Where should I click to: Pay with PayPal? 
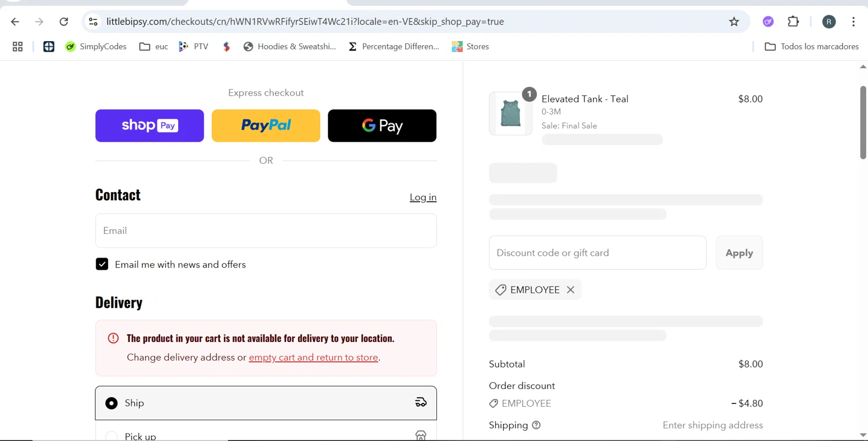(x=266, y=126)
